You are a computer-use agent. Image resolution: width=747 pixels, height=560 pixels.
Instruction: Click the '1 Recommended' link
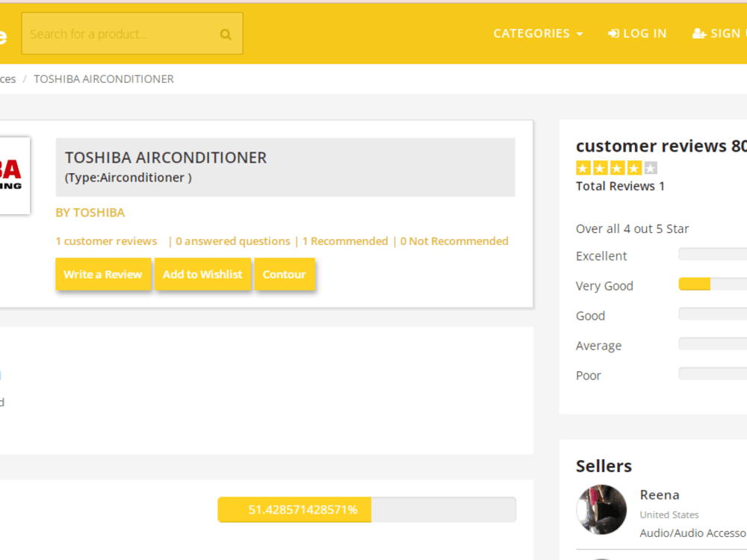(x=345, y=241)
